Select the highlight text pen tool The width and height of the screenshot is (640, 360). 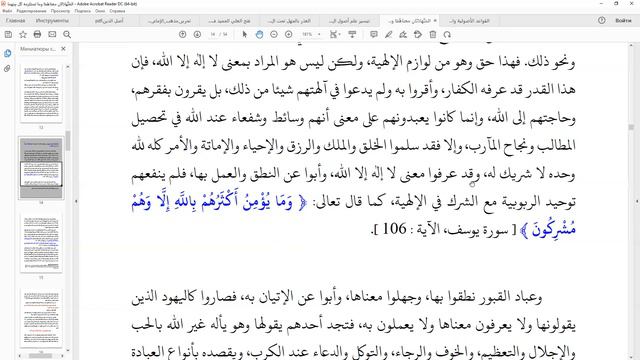point(388,35)
